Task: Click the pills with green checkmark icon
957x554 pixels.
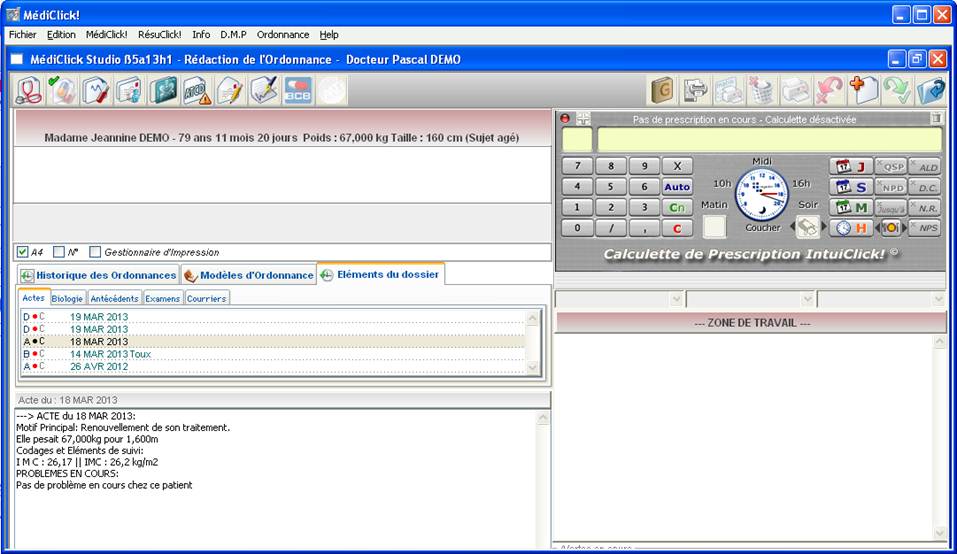Action: [x=62, y=91]
